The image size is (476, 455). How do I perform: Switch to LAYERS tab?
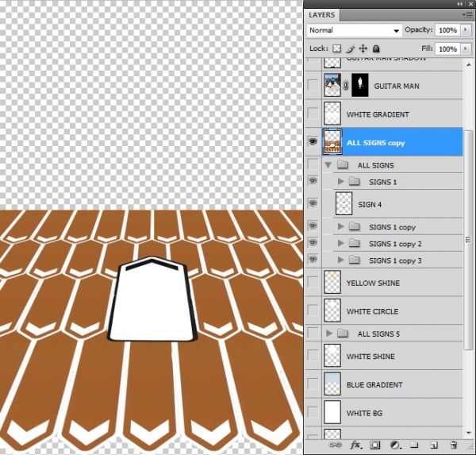[322, 14]
